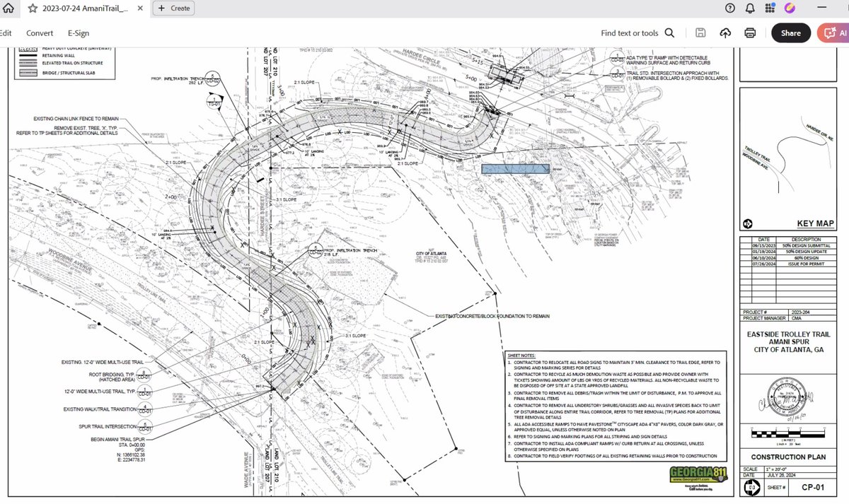Print the document
Screen dimensions: 849x504
750,33
